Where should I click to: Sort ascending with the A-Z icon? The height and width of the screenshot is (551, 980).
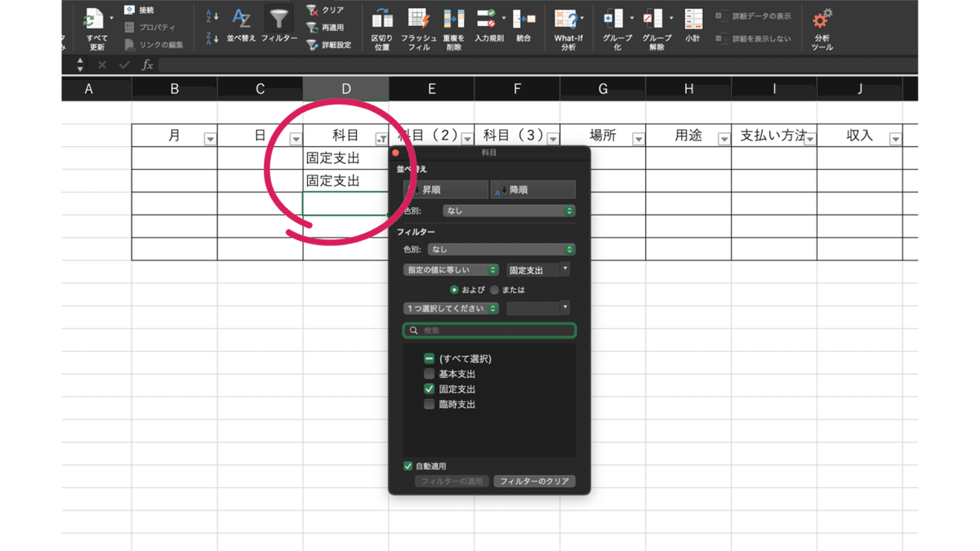[212, 16]
